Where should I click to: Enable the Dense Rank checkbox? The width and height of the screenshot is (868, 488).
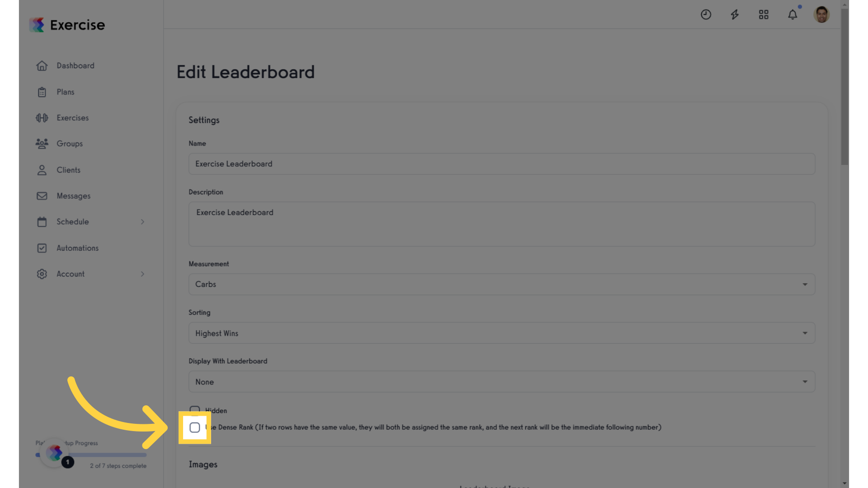coord(194,427)
